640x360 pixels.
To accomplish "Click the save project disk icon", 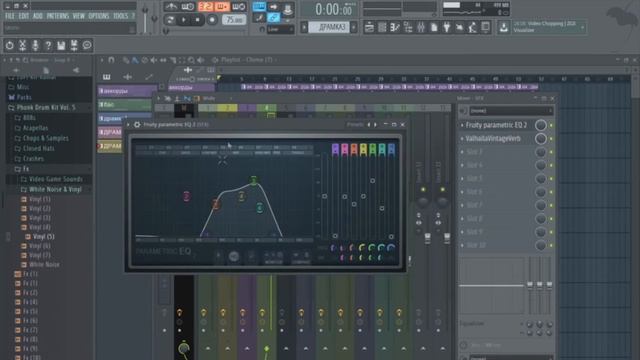I will point(61,45).
